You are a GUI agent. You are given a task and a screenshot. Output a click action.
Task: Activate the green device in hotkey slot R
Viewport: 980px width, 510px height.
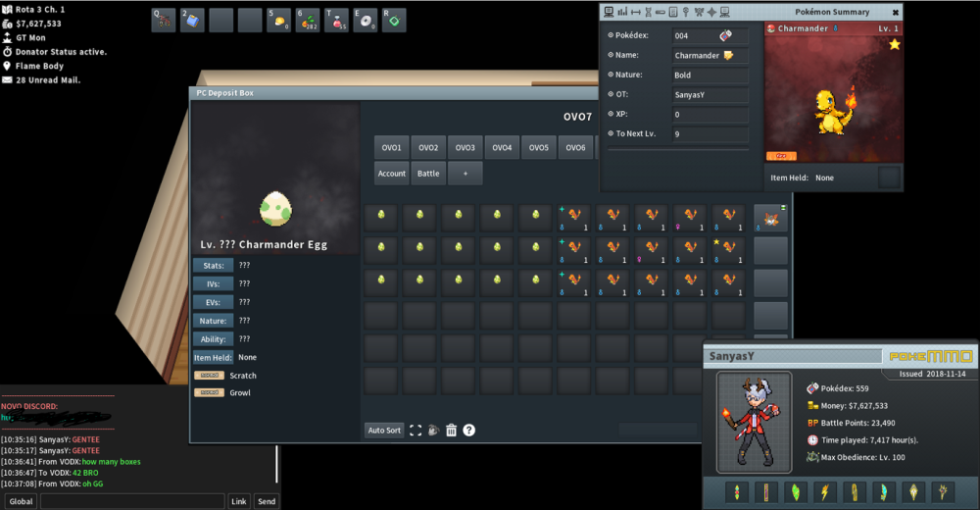(394, 20)
